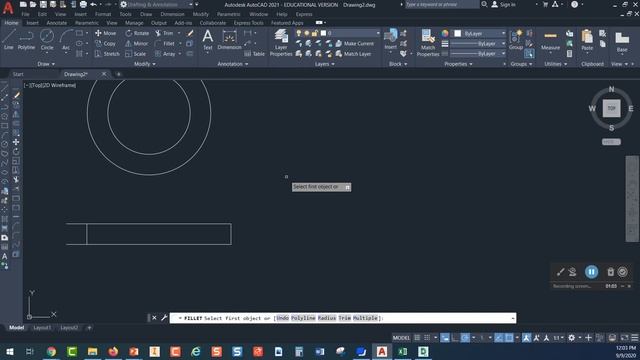The width and height of the screenshot is (640, 360).
Task: Click the Paste clipboard button
Action: [x=587, y=40]
